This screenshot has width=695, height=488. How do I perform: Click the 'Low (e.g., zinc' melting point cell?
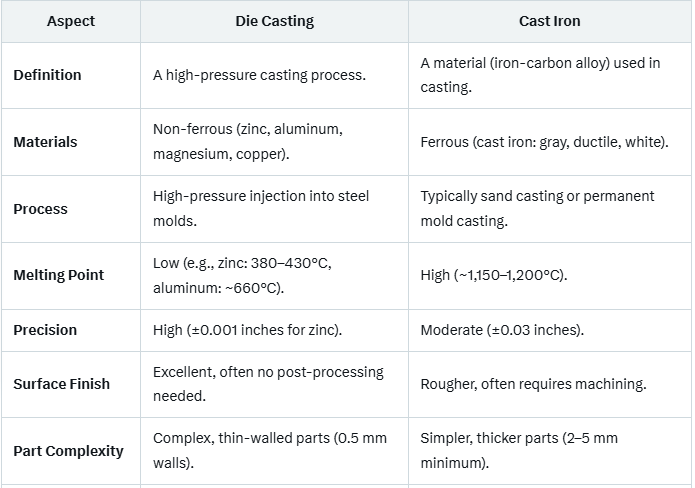[241, 275]
